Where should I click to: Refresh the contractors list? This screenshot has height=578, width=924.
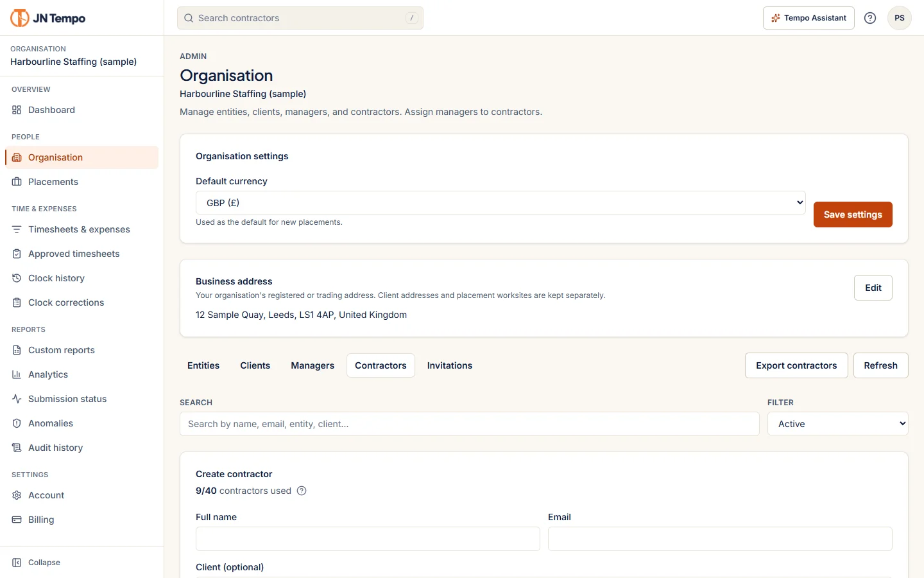(x=881, y=365)
